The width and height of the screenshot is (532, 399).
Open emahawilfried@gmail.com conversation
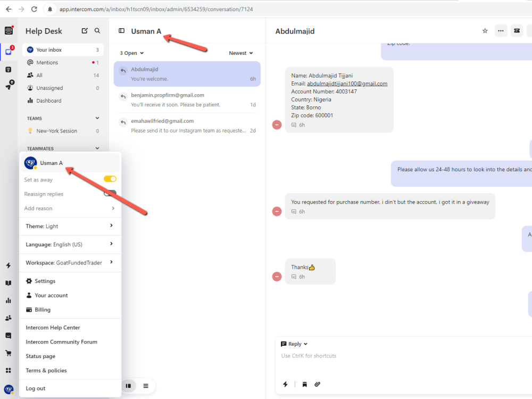(187, 126)
